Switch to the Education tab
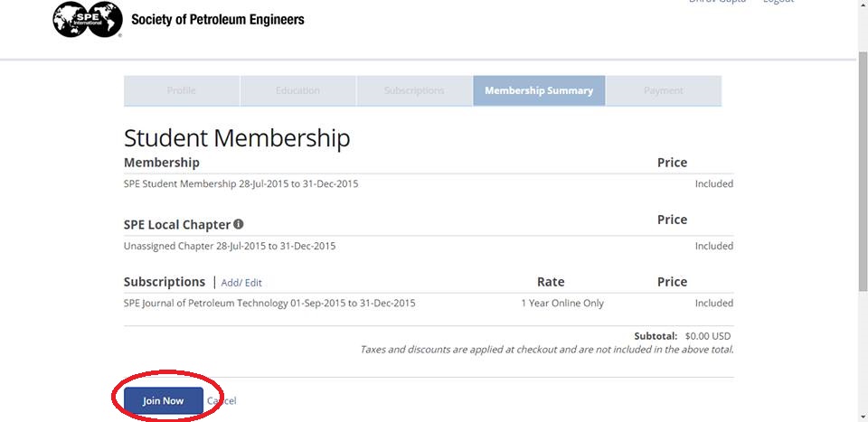 pyautogui.click(x=297, y=90)
